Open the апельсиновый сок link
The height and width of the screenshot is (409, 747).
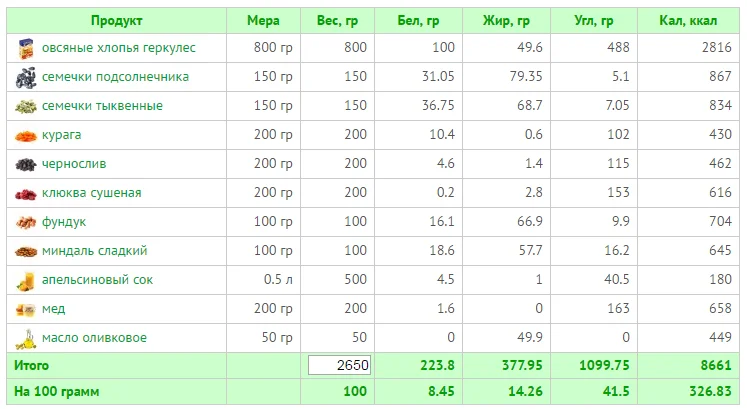[x=97, y=280]
